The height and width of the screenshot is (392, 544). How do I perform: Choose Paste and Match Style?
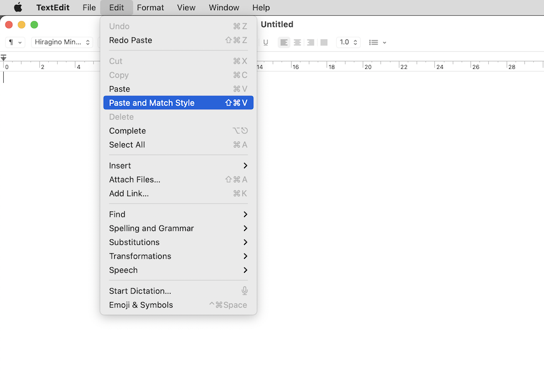[178, 103]
